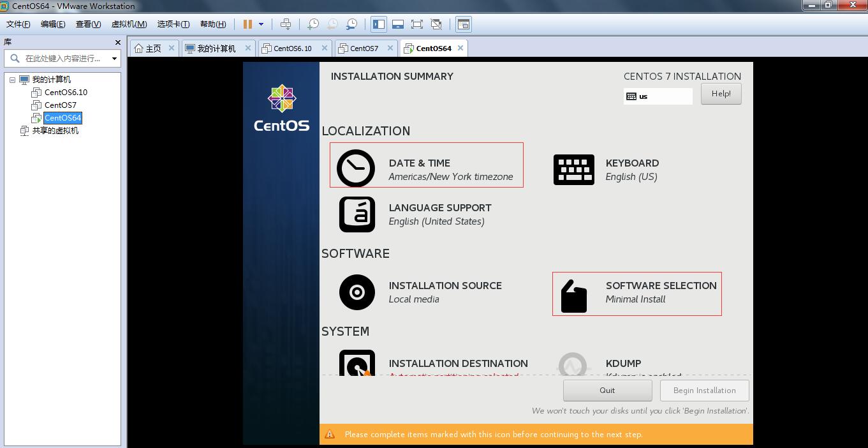Select CentOS6.10 in the library tree

click(66, 93)
